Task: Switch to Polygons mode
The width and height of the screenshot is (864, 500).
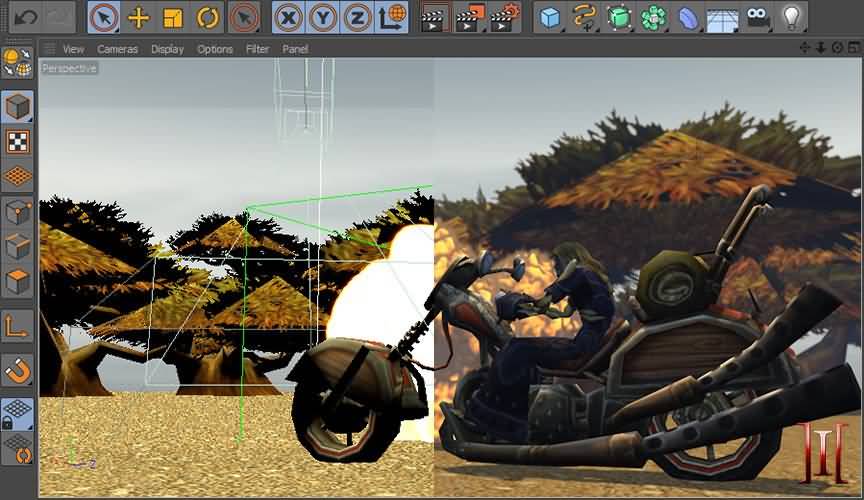Action: pyautogui.click(x=17, y=281)
